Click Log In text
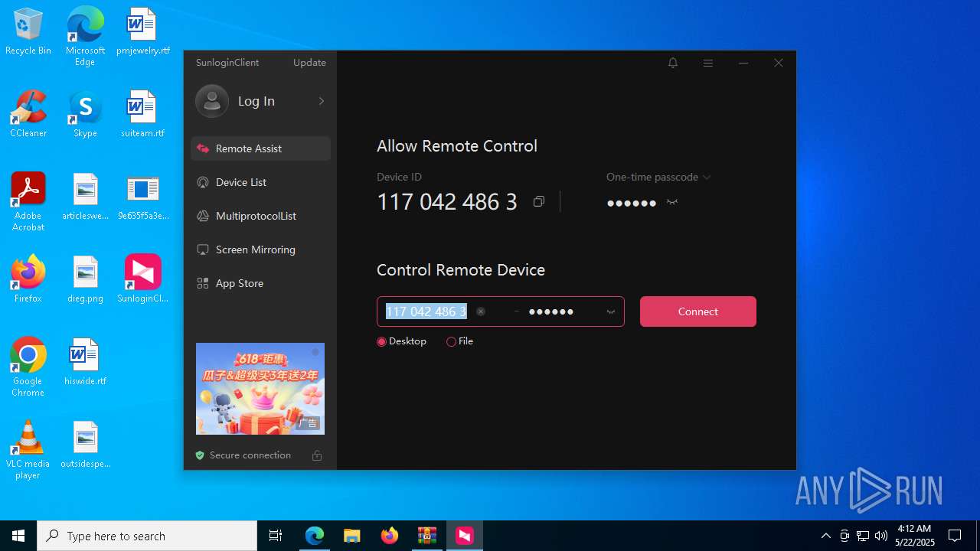Viewport: 980px width, 551px height. (x=256, y=101)
